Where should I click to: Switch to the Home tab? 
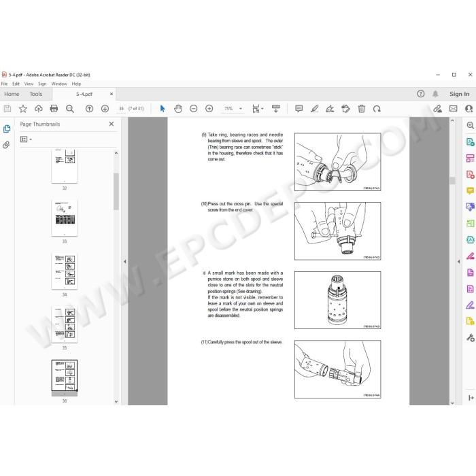point(12,94)
